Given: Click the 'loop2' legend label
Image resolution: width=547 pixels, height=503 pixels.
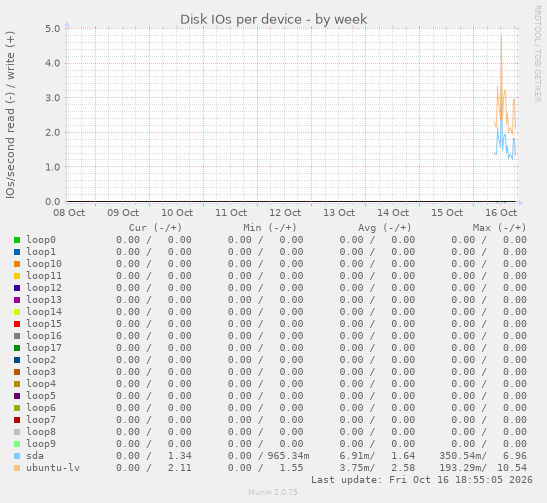Looking at the screenshot, I should tap(41, 360).
